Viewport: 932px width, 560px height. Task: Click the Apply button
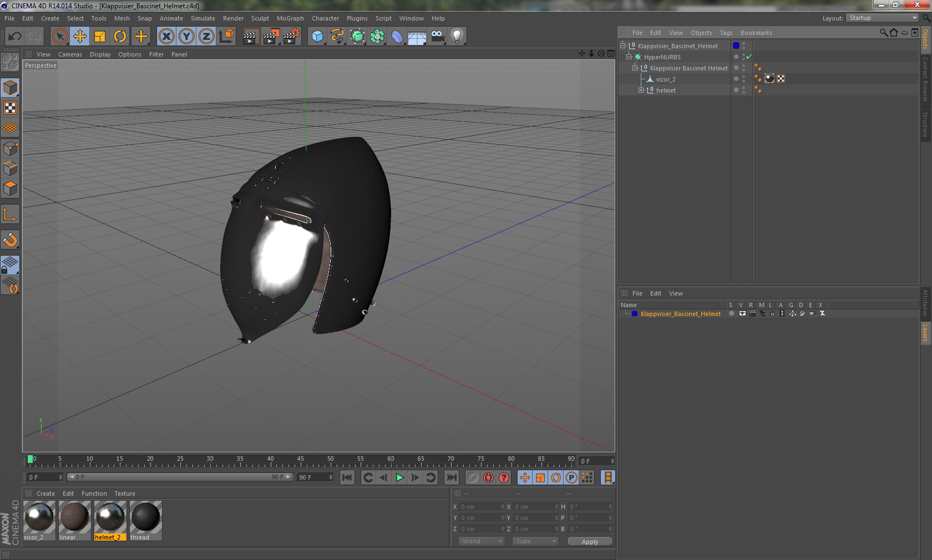590,542
